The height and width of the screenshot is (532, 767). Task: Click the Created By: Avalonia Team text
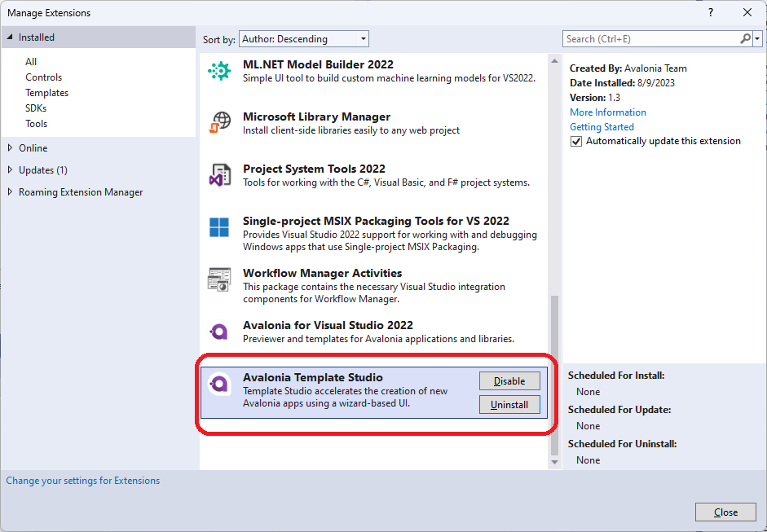pos(628,68)
